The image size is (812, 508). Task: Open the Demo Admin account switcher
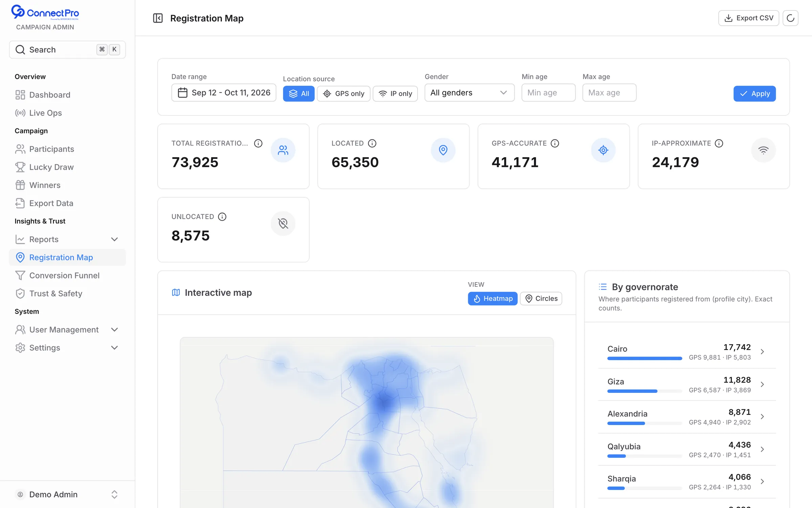point(67,494)
